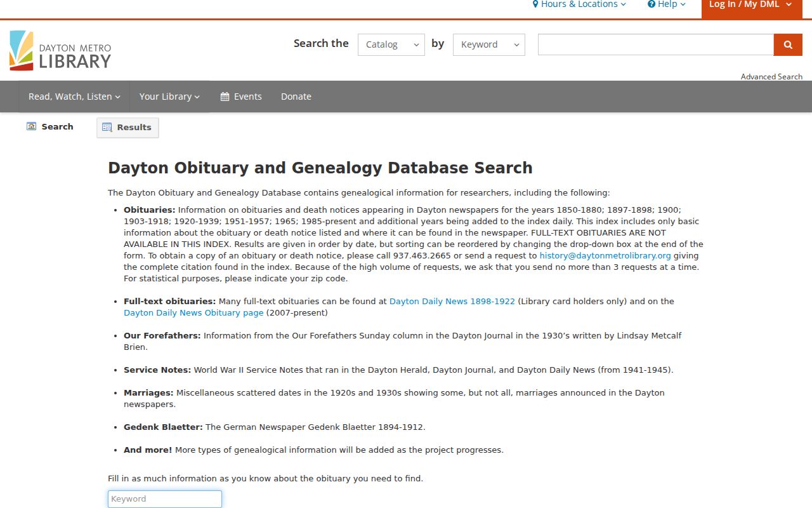Expand the Read, Watch, Listen menu
Image resolution: width=812 pixels, height=508 pixels.
[x=74, y=97]
